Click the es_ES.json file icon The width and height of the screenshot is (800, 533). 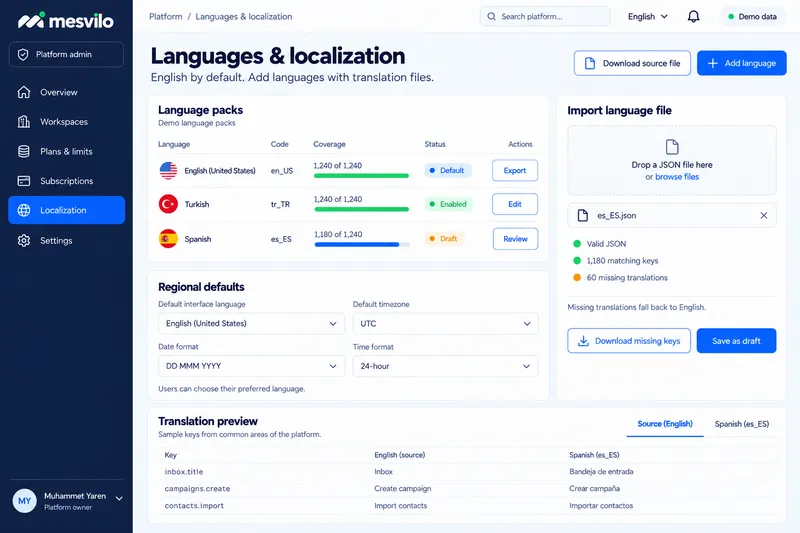click(583, 215)
